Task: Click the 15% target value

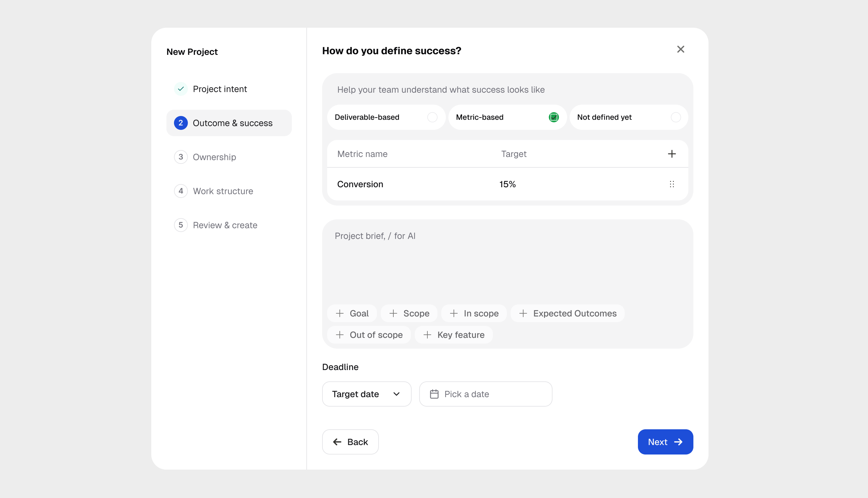Action: (x=507, y=184)
